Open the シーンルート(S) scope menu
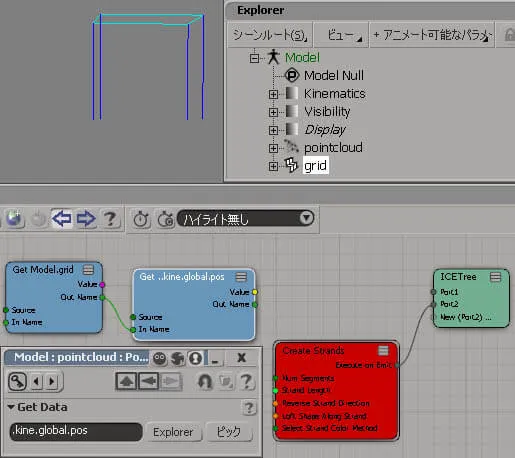The width and height of the screenshot is (515, 458). [270, 35]
